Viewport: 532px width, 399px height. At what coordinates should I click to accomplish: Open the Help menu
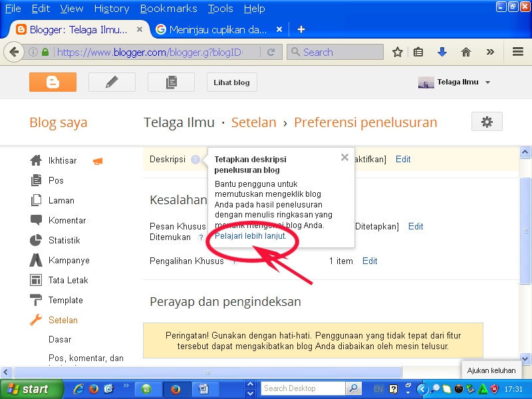pyautogui.click(x=255, y=9)
